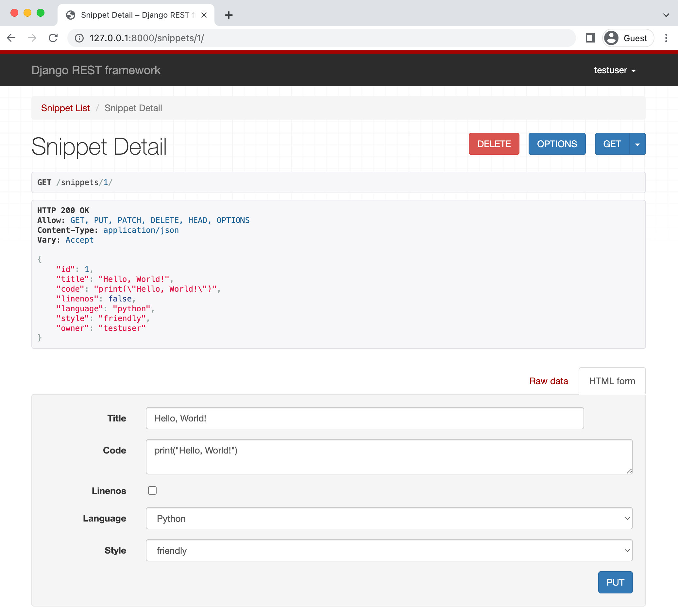Click the site information icon in address bar
This screenshot has width=678, height=616.
click(x=79, y=38)
